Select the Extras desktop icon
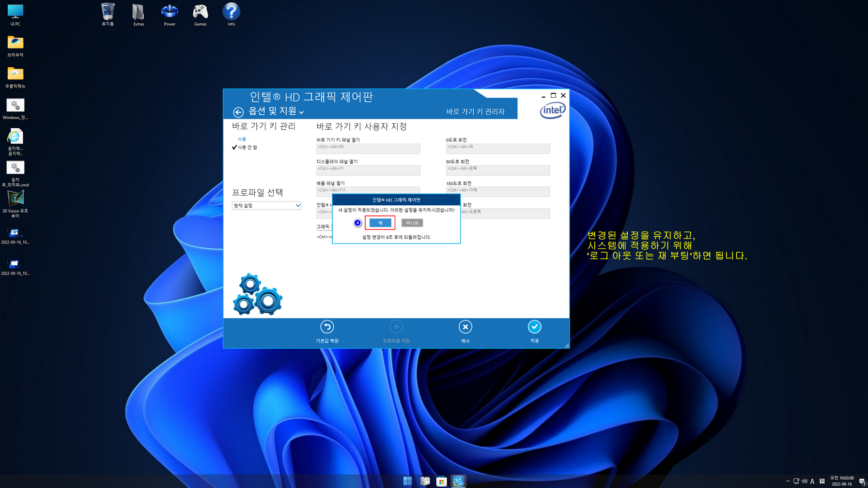 [139, 15]
